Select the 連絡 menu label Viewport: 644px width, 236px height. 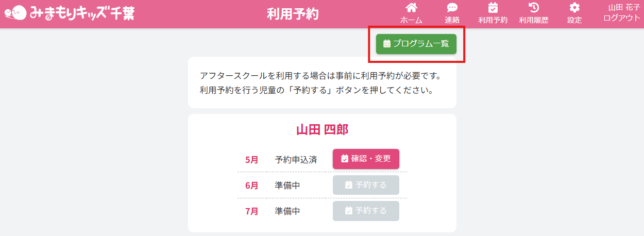point(452,20)
